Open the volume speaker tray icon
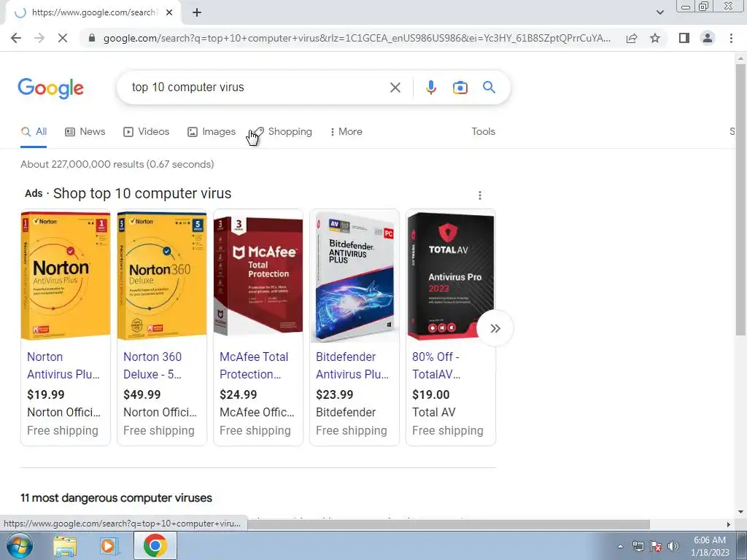747x560 pixels. (673, 546)
